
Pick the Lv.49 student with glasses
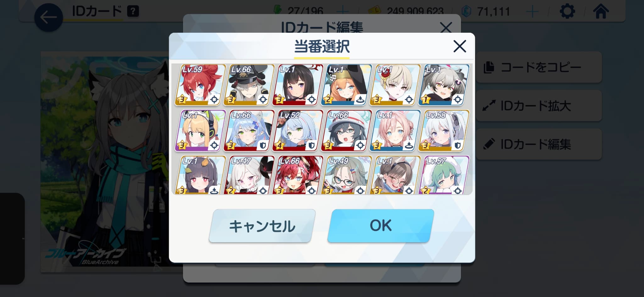tap(347, 175)
